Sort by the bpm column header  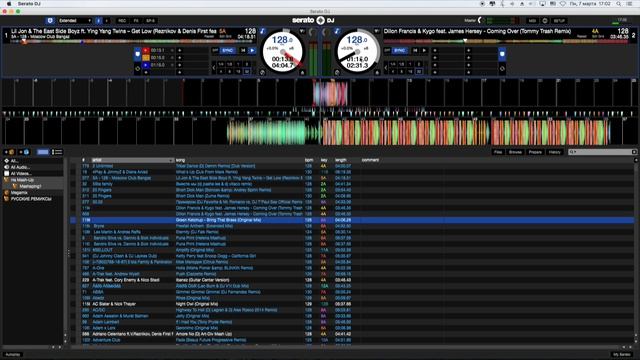[309, 160]
